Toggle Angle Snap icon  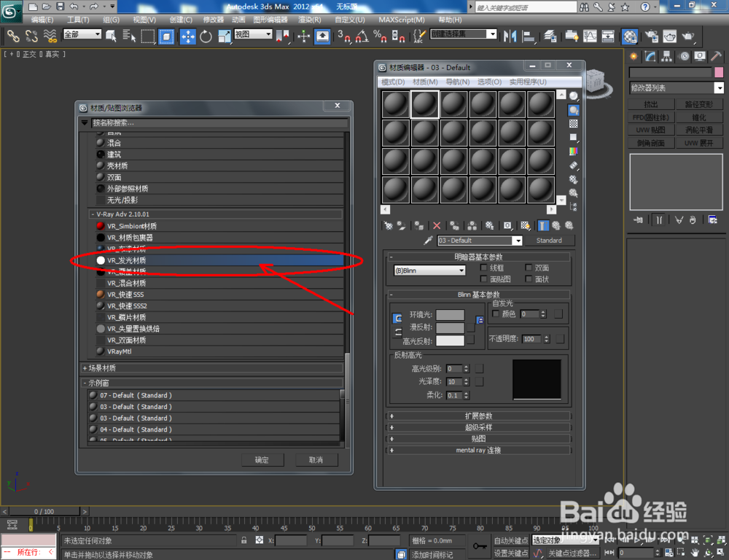pyautogui.click(x=362, y=36)
